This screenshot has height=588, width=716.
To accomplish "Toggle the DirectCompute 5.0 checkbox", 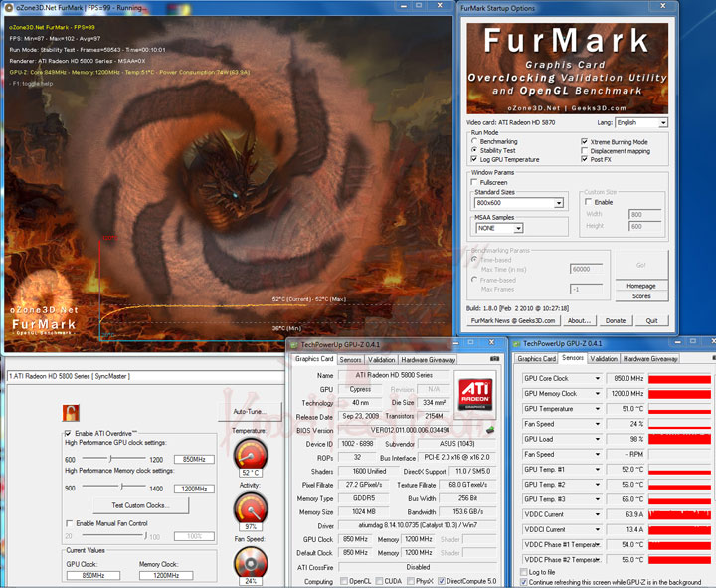I will [441, 581].
